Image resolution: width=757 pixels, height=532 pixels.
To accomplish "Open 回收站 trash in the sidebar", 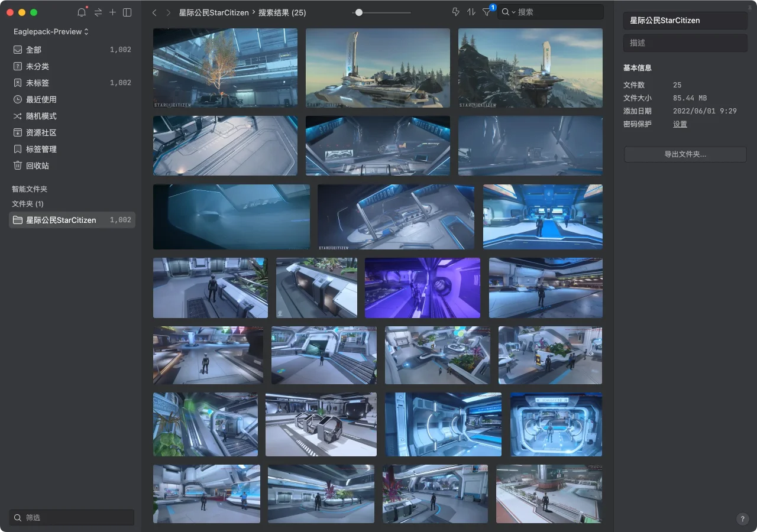I will coord(72,166).
